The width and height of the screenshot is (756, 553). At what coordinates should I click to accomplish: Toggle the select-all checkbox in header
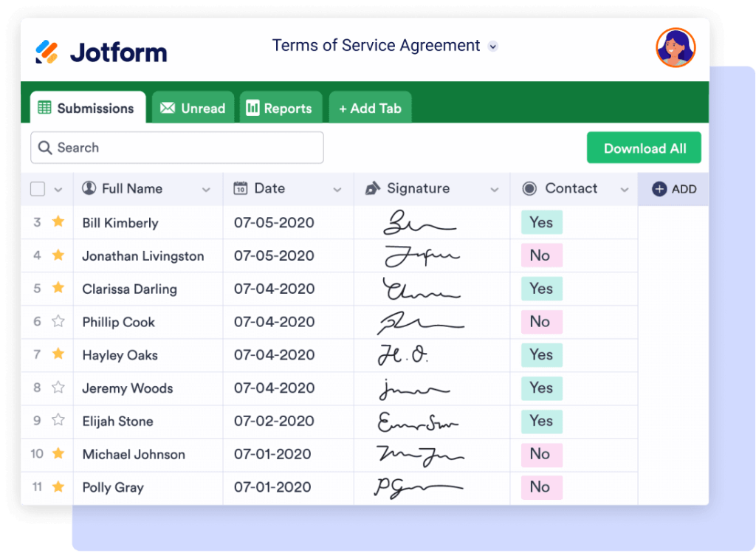[x=38, y=189]
